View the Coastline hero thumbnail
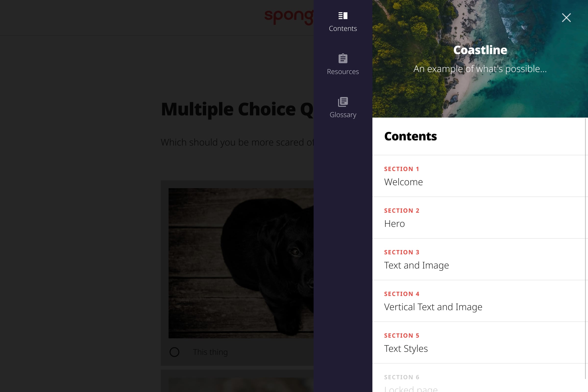Image resolution: width=588 pixels, height=392 pixels. point(480,59)
